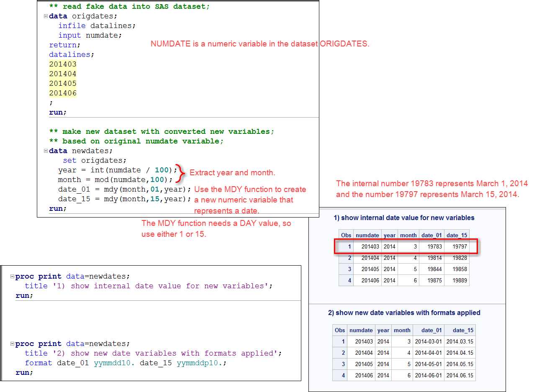
Task: Click the month mod(numdate,100) line
Action: tap(115, 180)
